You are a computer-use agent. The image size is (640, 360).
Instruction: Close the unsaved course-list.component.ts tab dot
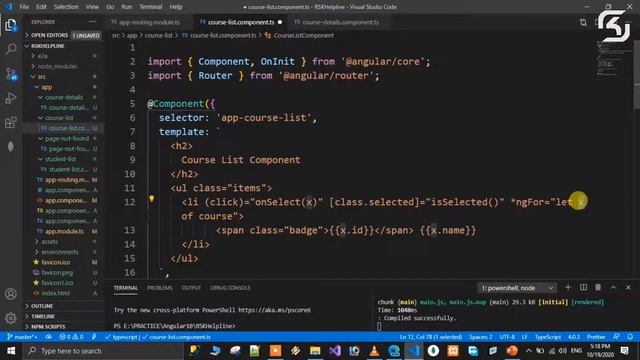point(280,22)
